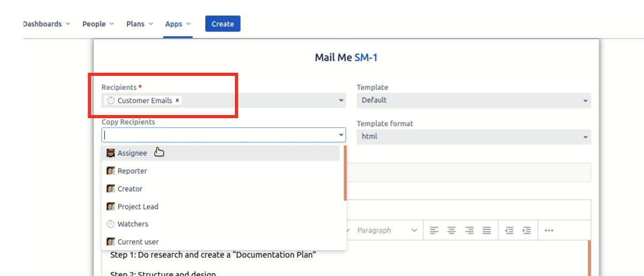Open the Template dropdown set to Default

coord(473,100)
